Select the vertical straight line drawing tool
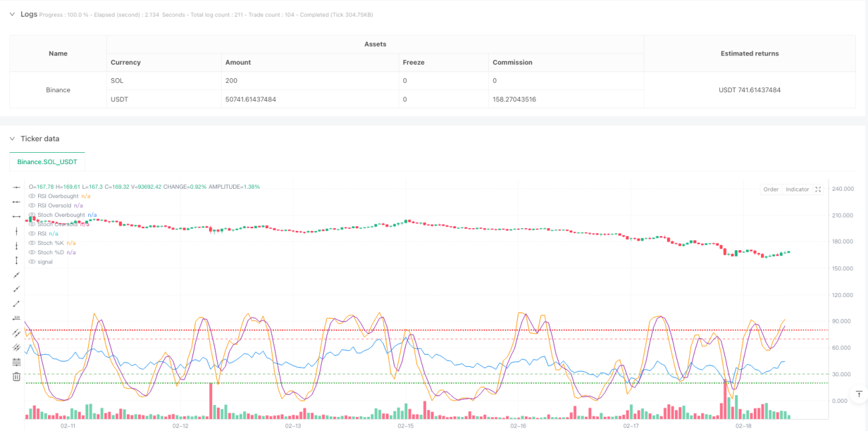The width and height of the screenshot is (868, 431). [17, 231]
